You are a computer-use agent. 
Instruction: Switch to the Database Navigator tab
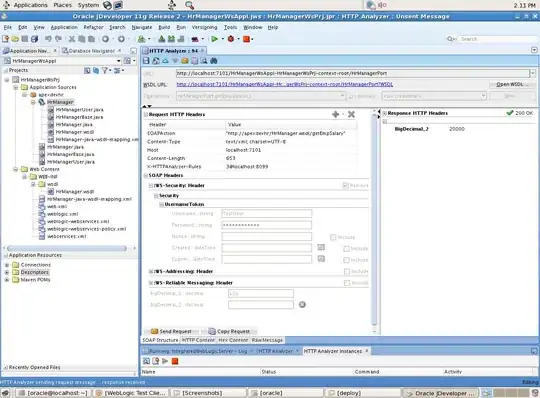coord(92,51)
